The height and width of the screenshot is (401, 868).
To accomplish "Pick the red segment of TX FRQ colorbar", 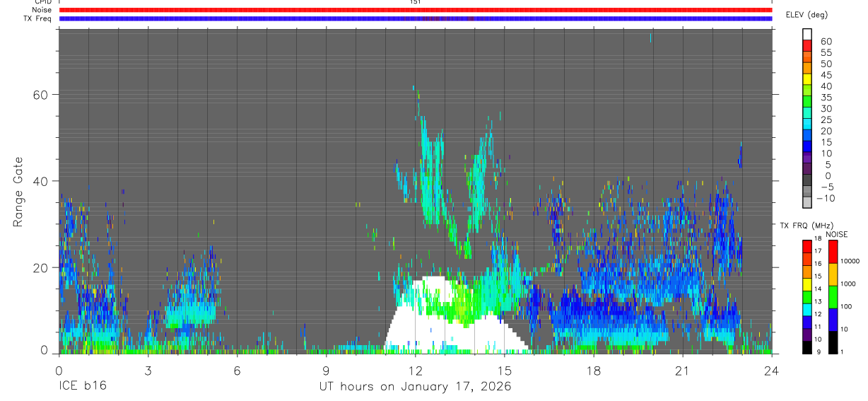I will (x=807, y=245).
